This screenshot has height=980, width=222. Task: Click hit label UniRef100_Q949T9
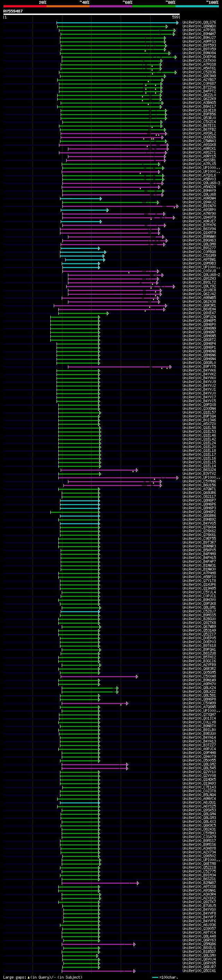(199, 217)
